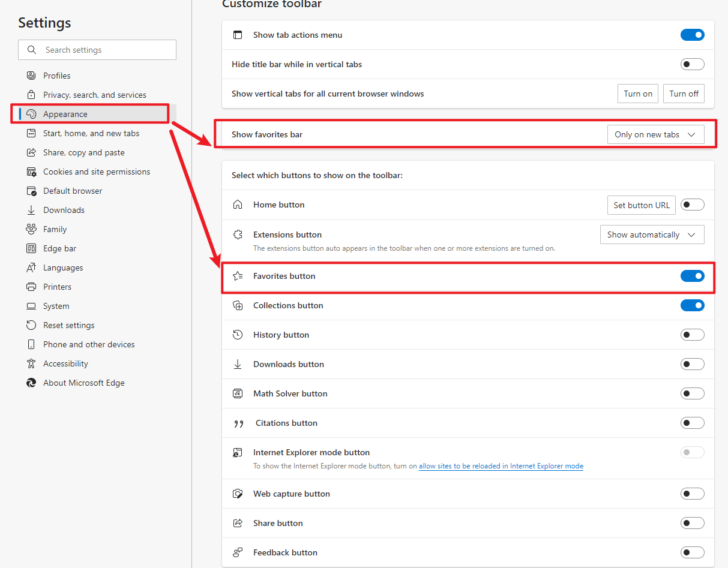Click the Downloads button row icon
728x568 pixels.
238,364
